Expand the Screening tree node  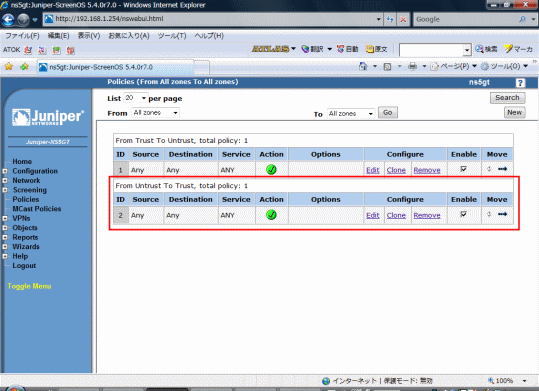(x=5, y=190)
